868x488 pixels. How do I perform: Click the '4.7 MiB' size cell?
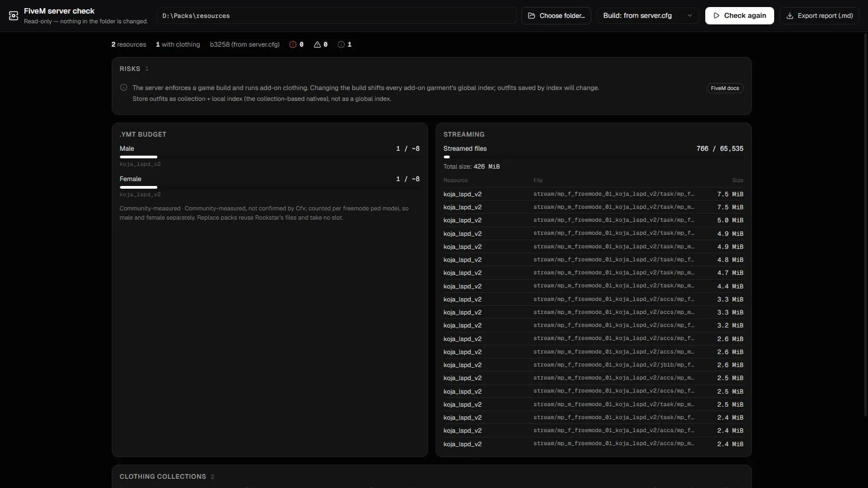click(730, 273)
